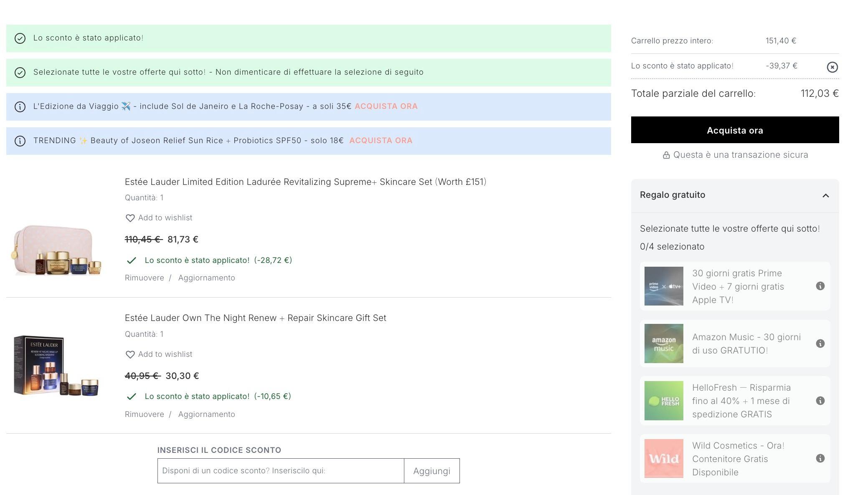Viewport: 868px width, 495px height.
Task: Click the 'Amazon Music - 30 giorni' offer text
Action: pyautogui.click(x=746, y=343)
